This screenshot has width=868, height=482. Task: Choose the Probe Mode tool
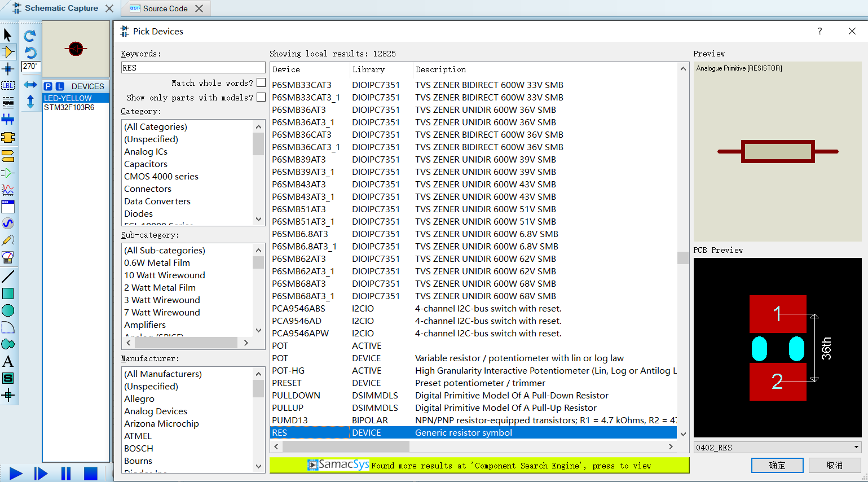8,240
